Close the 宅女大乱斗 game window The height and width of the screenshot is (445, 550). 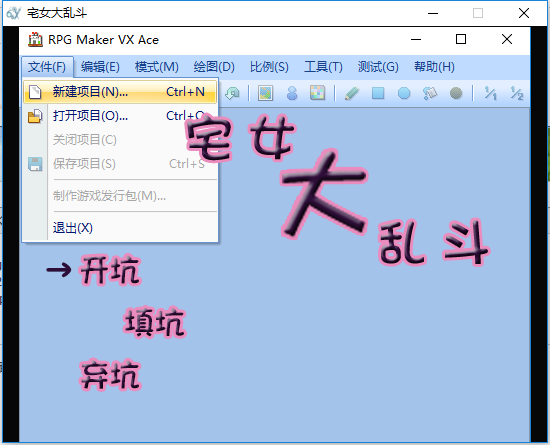pos(524,13)
